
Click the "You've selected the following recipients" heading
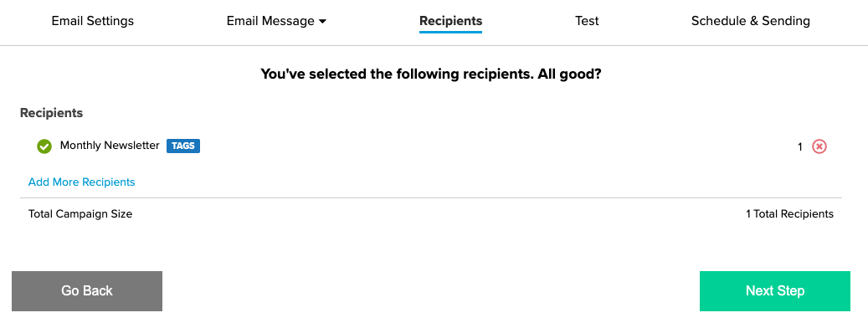(x=431, y=74)
